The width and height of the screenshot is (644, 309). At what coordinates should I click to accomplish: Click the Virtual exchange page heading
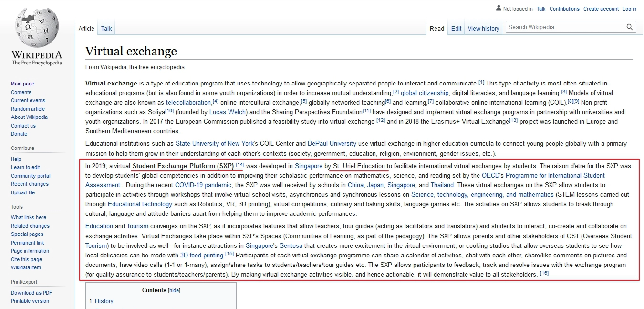(x=131, y=51)
